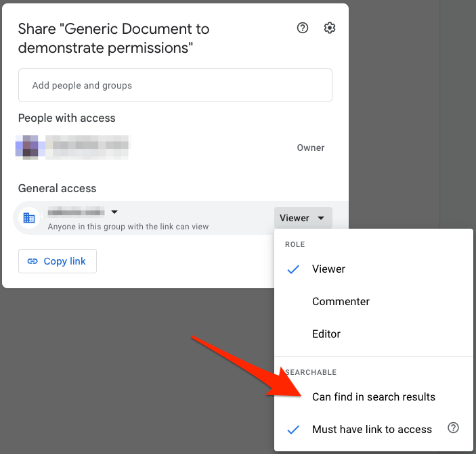476x454 pixels.
Task: Click the organization building icon under General access
Action: click(29, 218)
